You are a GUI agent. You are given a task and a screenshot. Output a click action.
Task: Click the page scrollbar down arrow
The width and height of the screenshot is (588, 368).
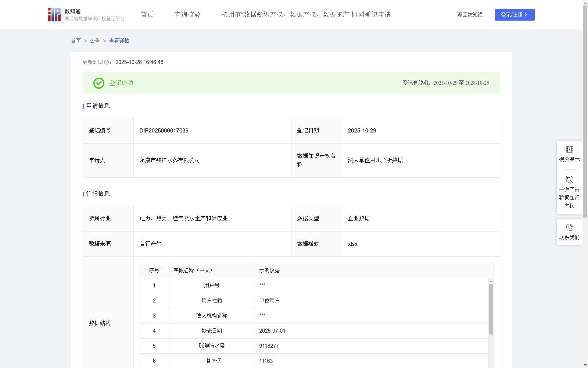click(585, 365)
